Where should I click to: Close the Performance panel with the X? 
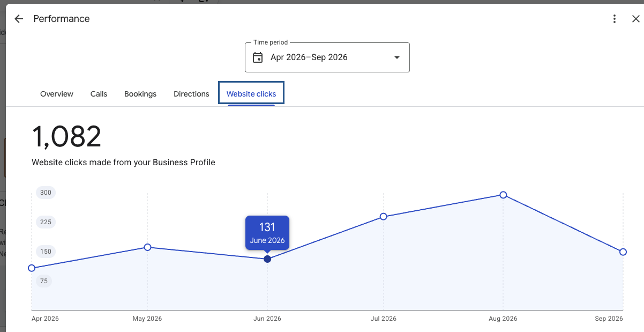click(x=635, y=19)
